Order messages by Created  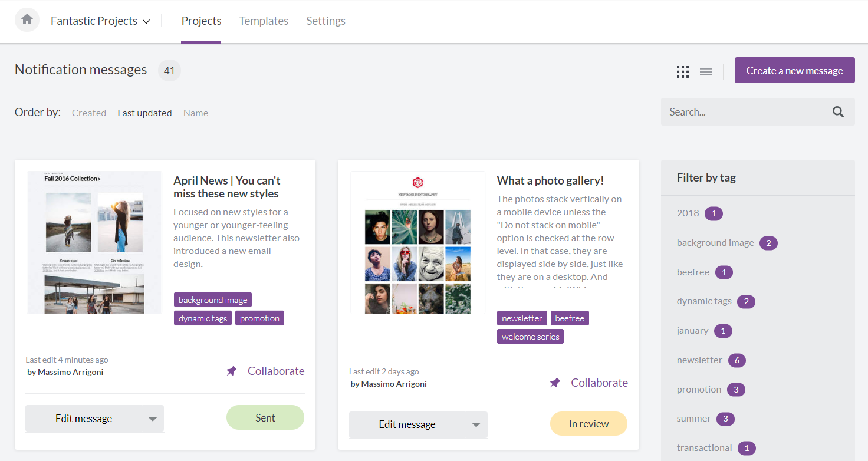(89, 113)
